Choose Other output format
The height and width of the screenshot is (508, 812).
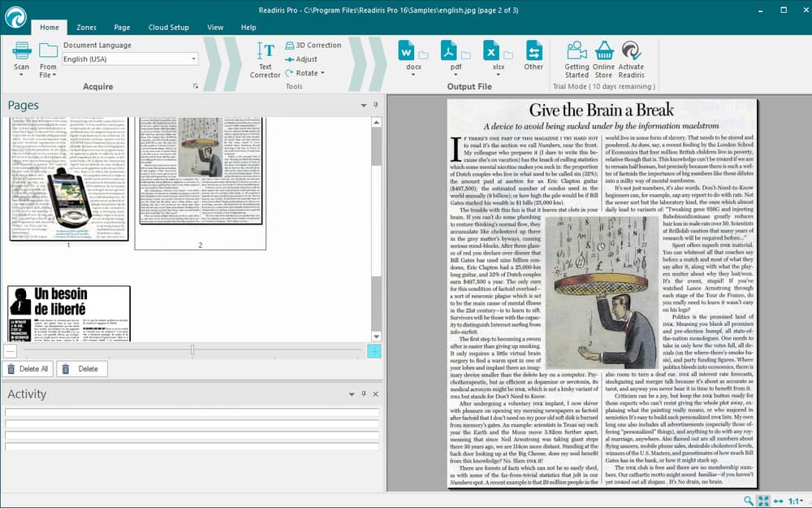(x=533, y=55)
